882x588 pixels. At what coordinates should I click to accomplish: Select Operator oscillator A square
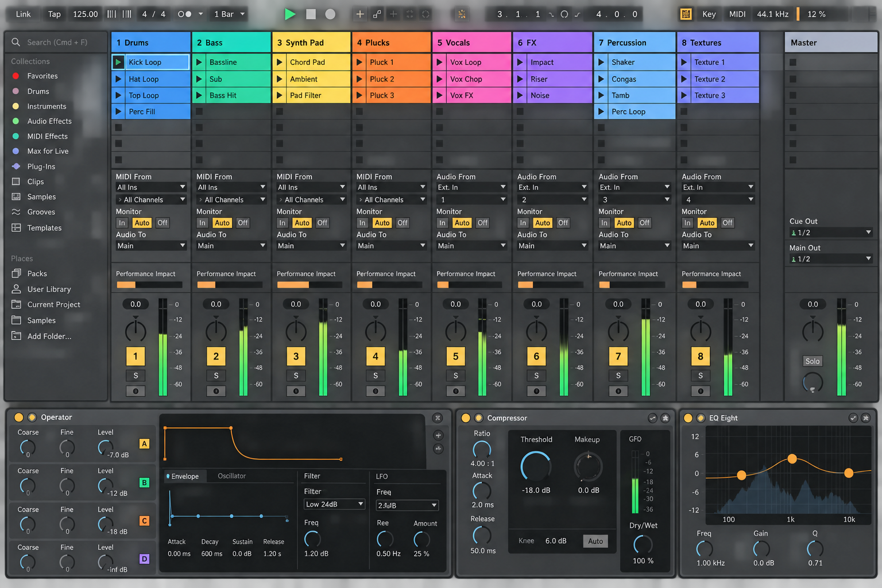tap(144, 444)
